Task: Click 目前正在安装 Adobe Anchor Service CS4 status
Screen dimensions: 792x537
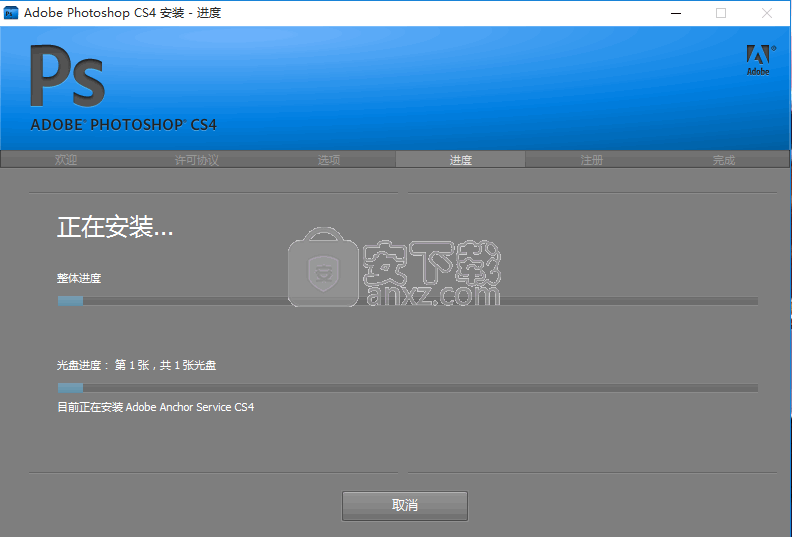Action: 156,407
